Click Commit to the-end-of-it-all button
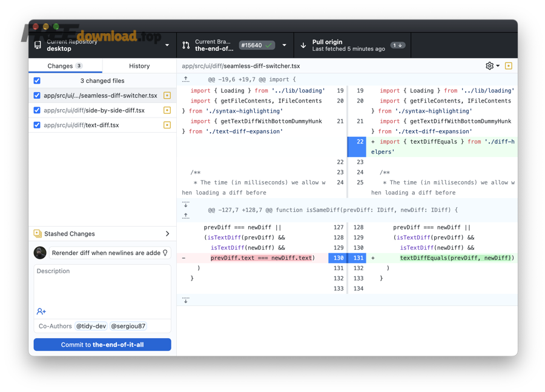Image resolution: width=545 pixels, height=392 pixels. pos(102,345)
